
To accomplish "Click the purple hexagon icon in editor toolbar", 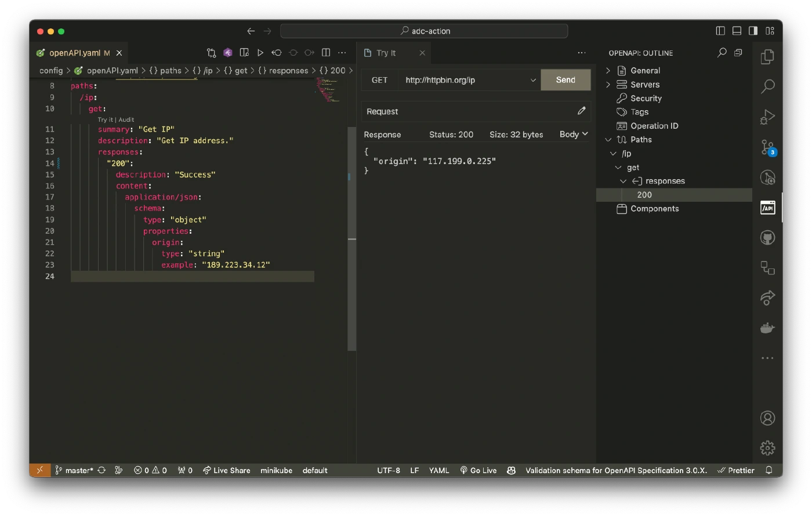I will (228, 53).
